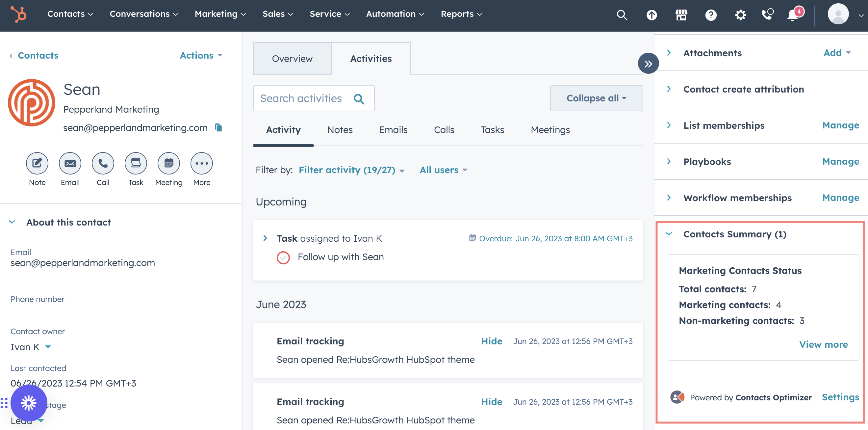Open the More actions ellipsis
This screenshot has height=430, width=868.
click(x=201, y=163)
